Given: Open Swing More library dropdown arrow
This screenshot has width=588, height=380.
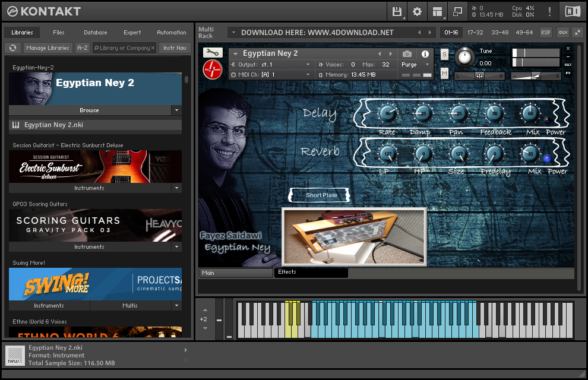Looking at the screenshot, I should tap(176, 305).
